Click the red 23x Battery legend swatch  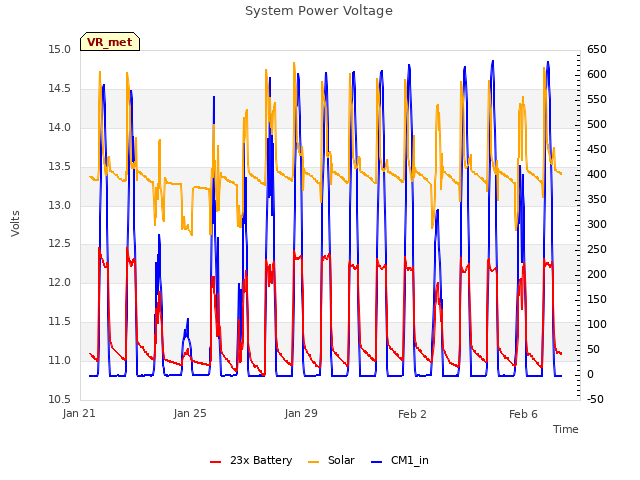pyautogui.click(x=216, y=462)
